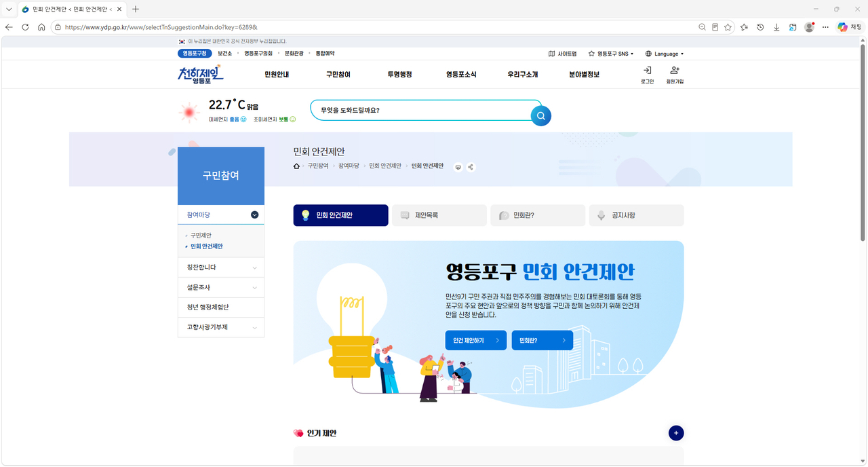
Task: Open the 분야별정보 main menu
Action: click(x=584, y=74)
